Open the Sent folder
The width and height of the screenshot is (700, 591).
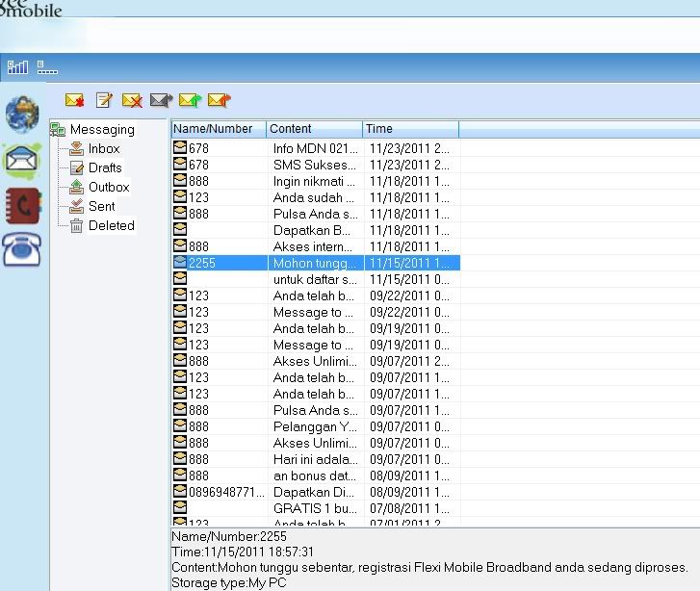101,206
